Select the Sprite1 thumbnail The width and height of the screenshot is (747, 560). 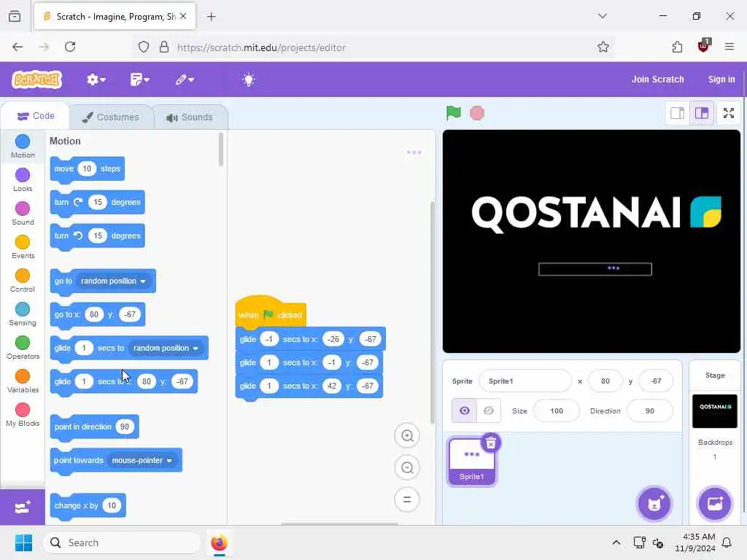[472, 462]
